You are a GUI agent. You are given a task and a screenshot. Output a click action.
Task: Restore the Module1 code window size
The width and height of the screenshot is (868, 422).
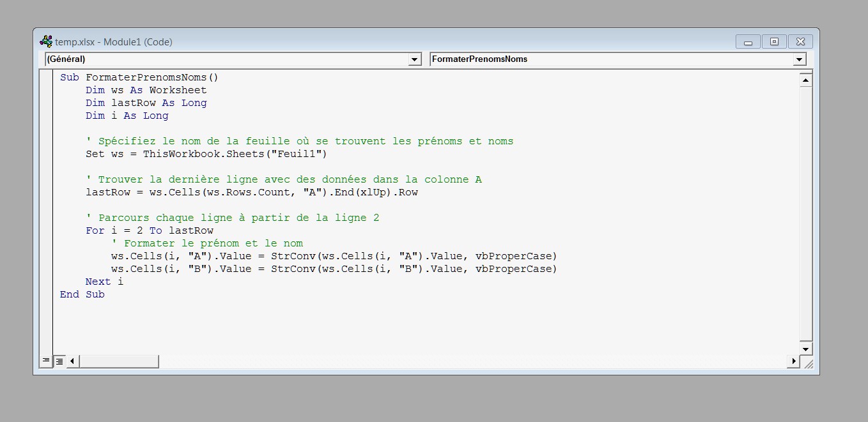pyautogui.click(x=774, y=42)
